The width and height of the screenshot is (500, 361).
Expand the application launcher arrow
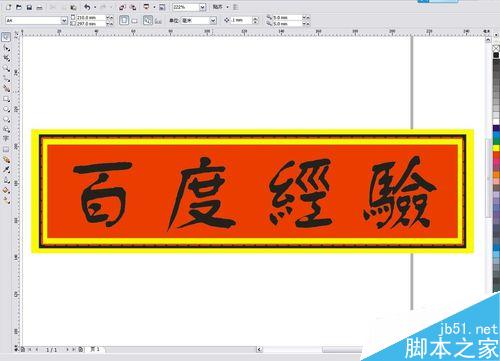coord(154,7)
